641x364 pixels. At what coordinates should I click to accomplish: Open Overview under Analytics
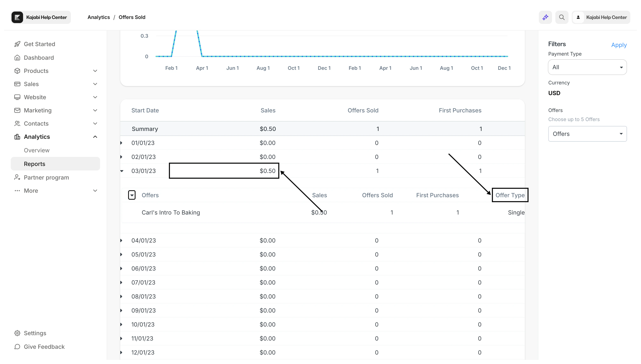pyautogui.click(x=37, y=150)
